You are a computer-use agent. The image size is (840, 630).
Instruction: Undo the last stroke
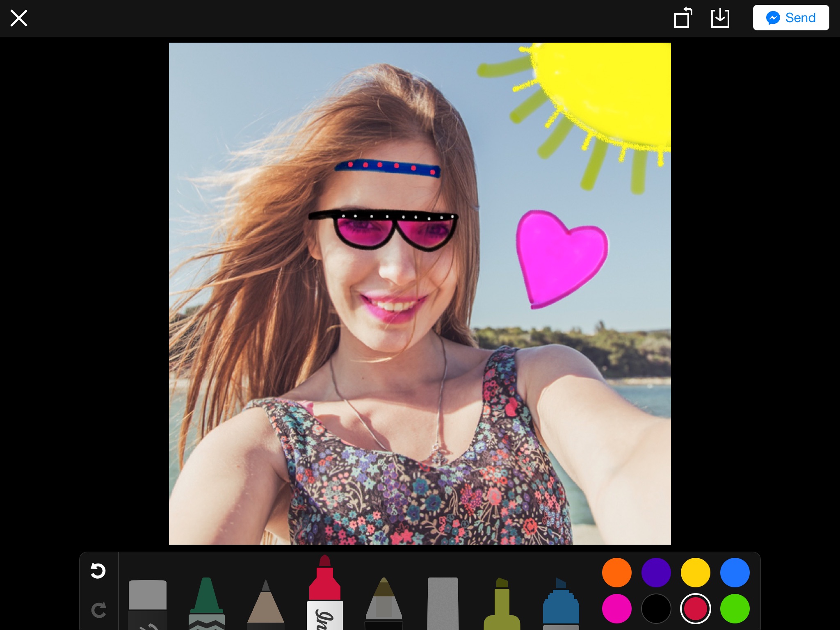point(98,571)
